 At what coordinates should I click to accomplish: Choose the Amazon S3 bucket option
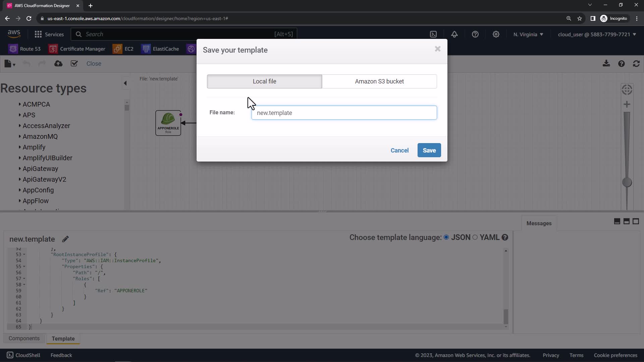(379, 81)
